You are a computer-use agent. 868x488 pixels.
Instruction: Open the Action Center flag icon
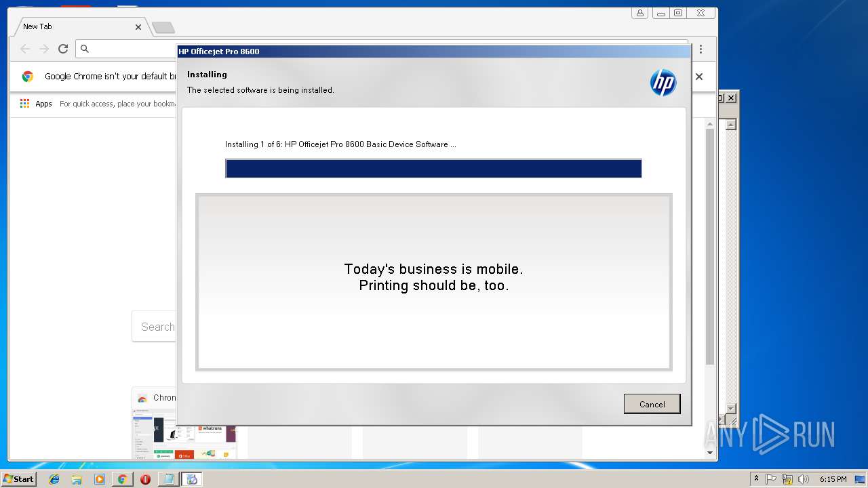click(771, 479)
